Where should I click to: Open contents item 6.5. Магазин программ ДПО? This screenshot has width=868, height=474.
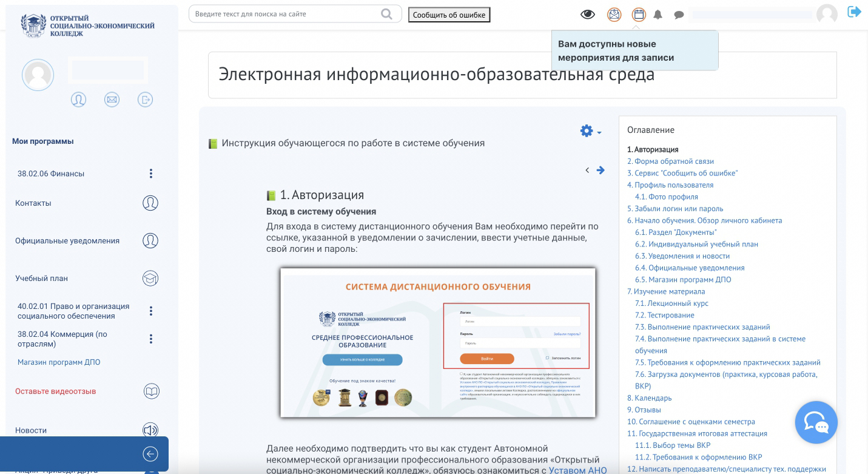683,280
